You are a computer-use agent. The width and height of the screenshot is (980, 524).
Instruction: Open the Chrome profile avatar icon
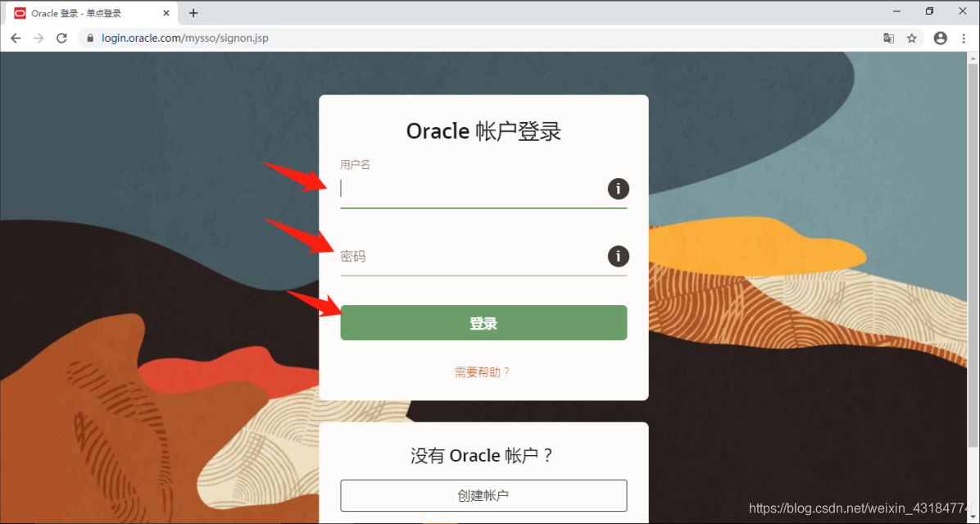point(940,39)
